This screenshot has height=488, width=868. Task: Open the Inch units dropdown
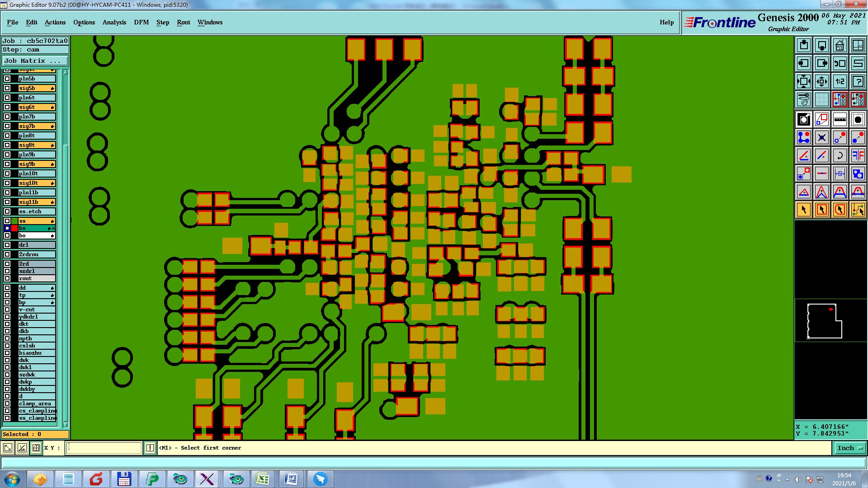[x=850, y=448]
